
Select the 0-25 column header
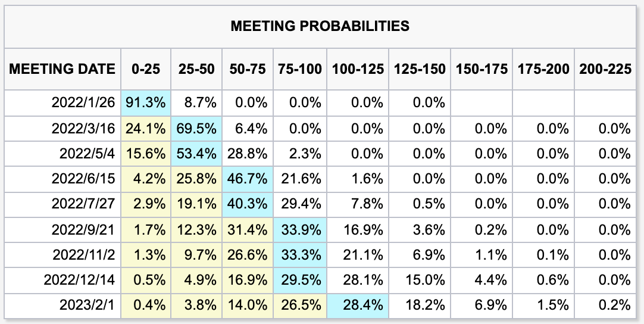[145, 69]
